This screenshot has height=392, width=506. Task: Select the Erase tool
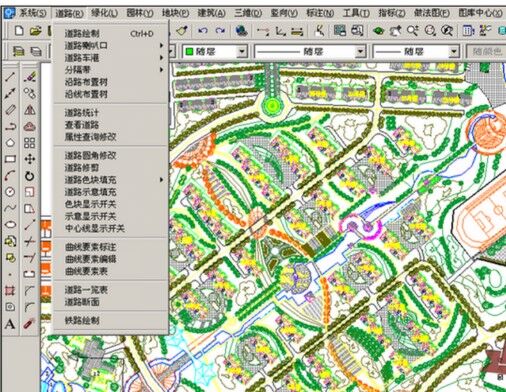tap(30, 77)
